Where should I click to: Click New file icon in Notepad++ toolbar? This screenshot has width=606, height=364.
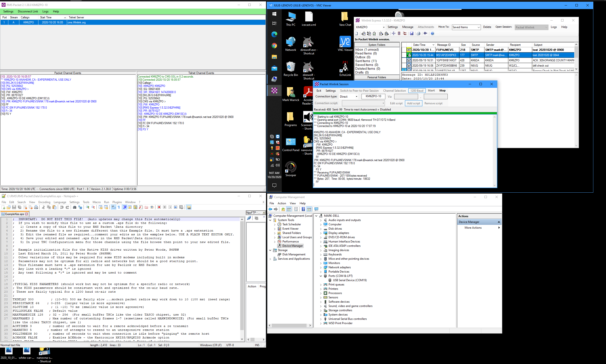tap(3, 207)
